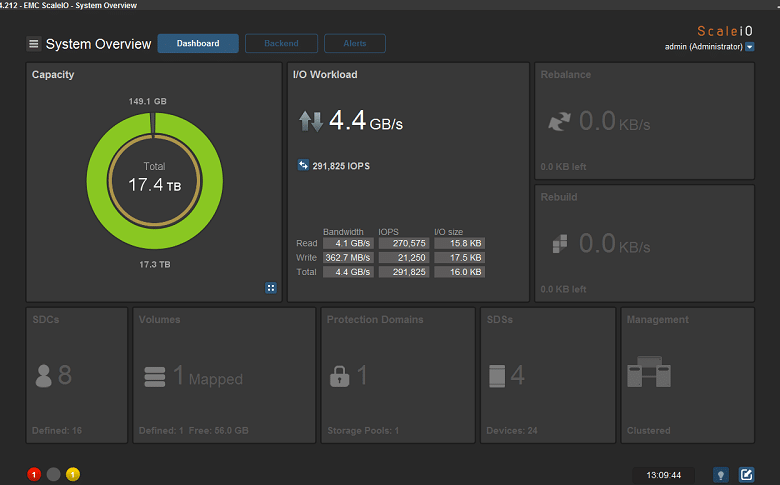Open the gray alerts indicator
Image resolution: width=780 pixels, height=485 pixels.
53,475
